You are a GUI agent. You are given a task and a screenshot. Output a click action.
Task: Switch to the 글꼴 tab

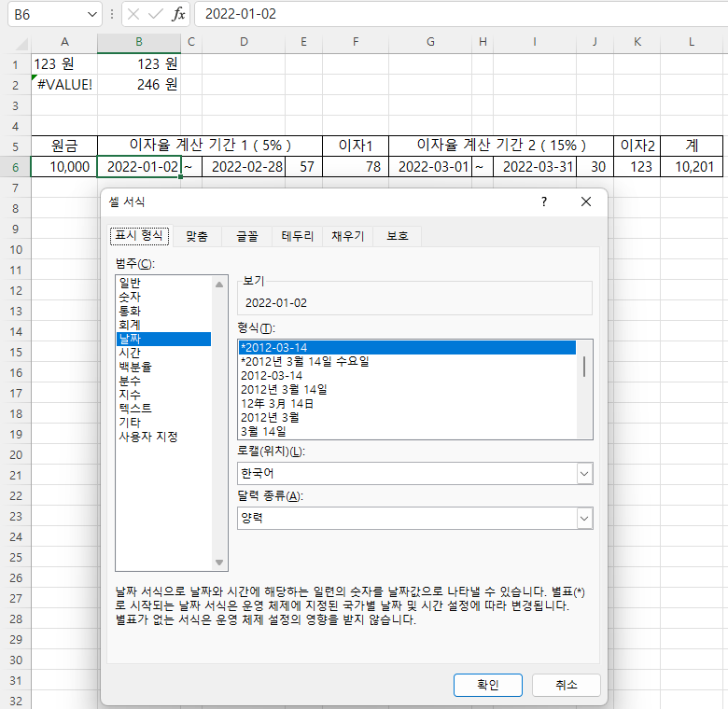click(x=247, y=236)
